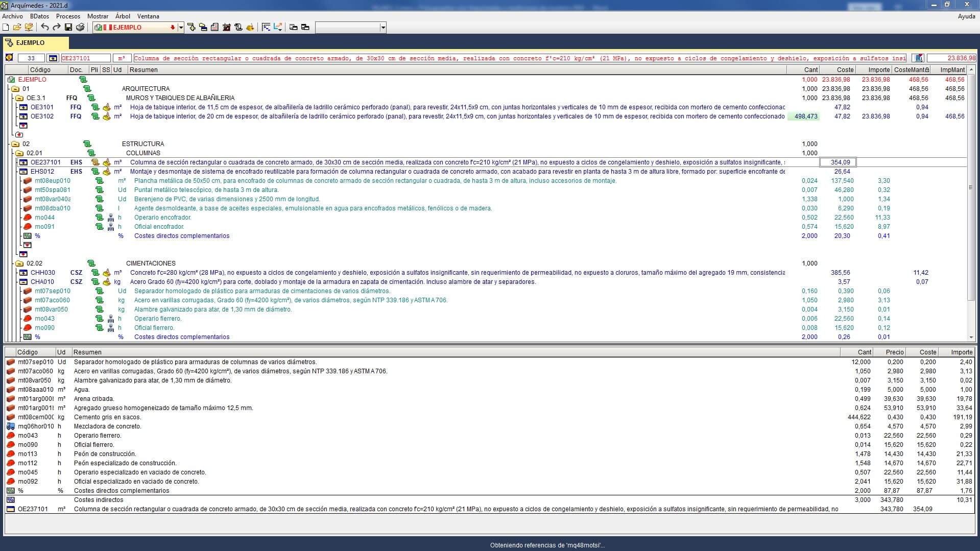Image resolution: width=980 pixels, height=551 pixels.
Task: Open the Archivo menu
Action: [x=12, y=16]
